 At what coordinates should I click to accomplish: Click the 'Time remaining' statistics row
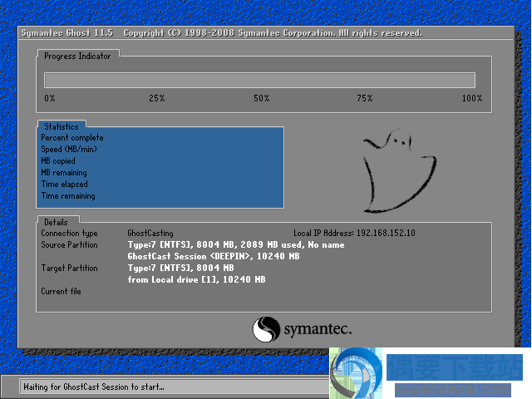(x=68, y=196)
